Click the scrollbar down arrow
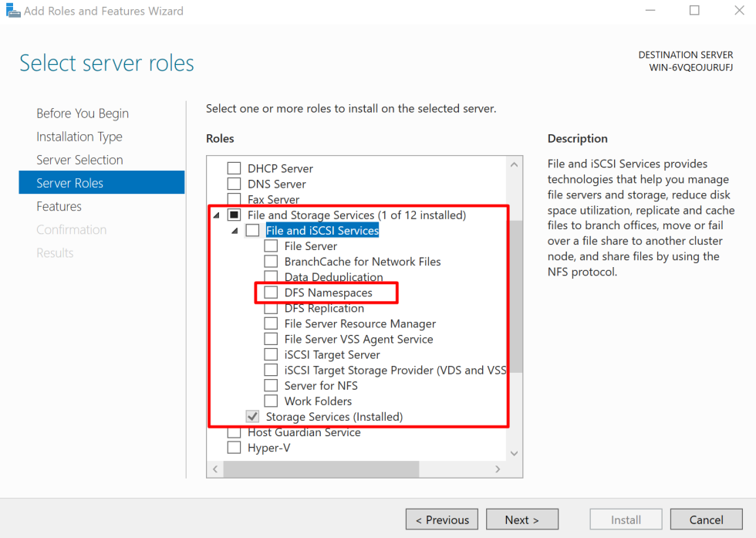This screenshot has height=538, width=756. click(x=514, y=453)
